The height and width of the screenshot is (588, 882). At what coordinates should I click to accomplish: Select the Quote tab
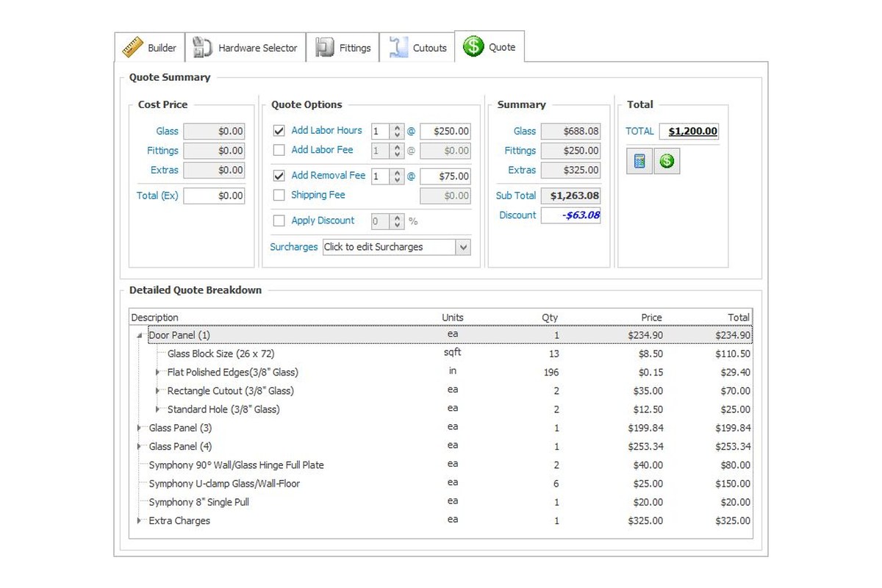tap(490, 47)
